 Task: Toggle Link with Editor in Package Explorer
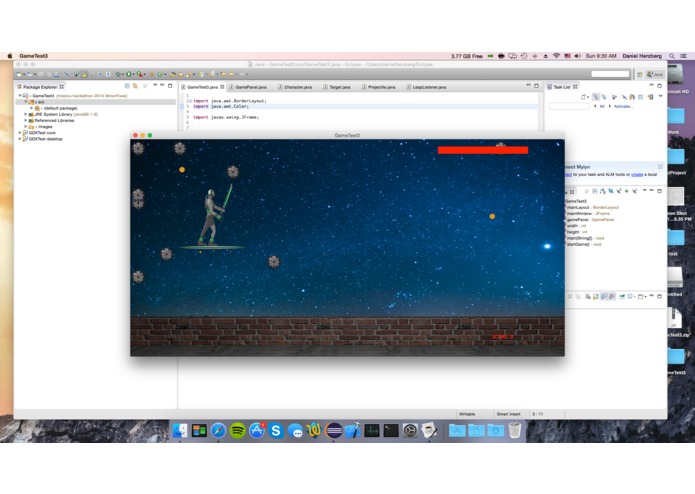coord(135,86)
